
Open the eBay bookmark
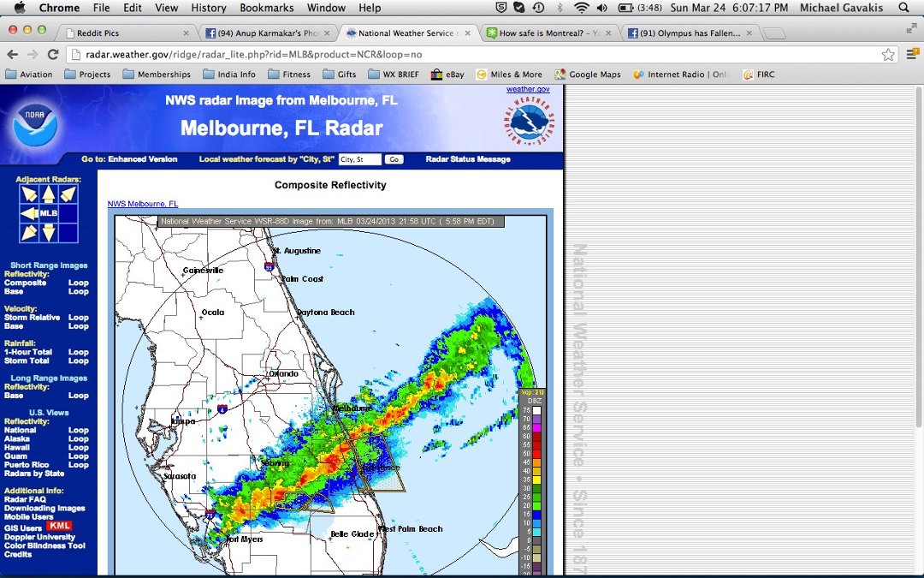click(447, 74)
